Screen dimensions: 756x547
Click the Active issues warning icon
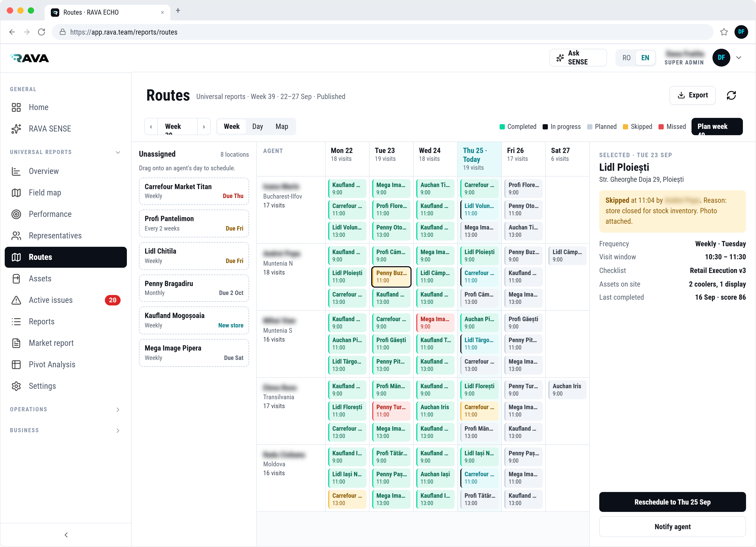pos(16,300)
